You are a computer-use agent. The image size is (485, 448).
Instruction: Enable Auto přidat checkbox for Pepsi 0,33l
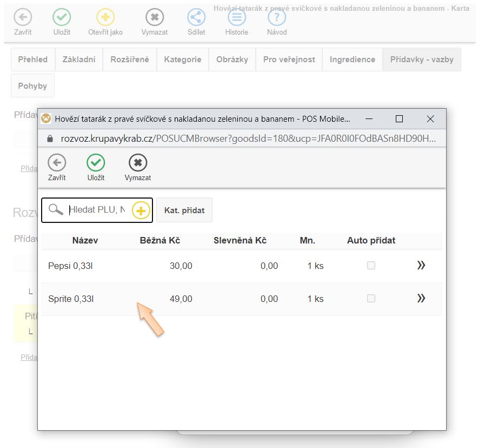[x=371, y=266]
